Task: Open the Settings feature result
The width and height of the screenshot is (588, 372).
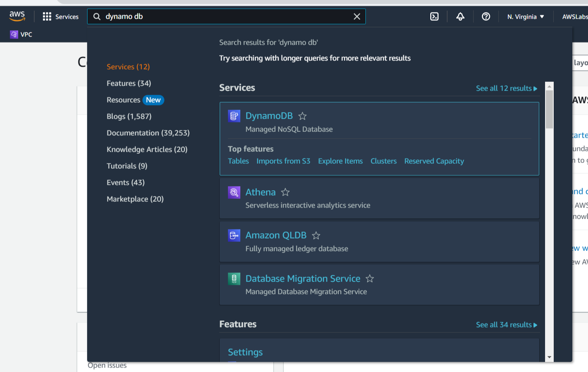Action: pos(245,352)
